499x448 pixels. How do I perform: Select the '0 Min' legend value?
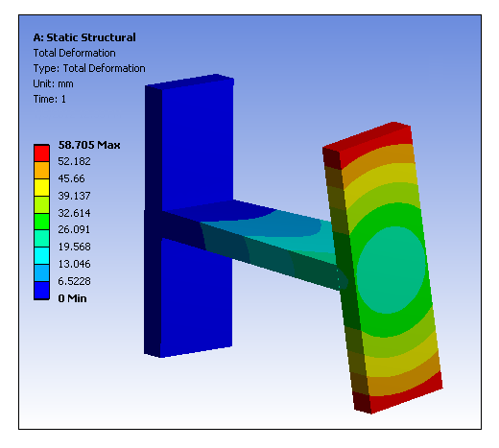pos(72,298)
